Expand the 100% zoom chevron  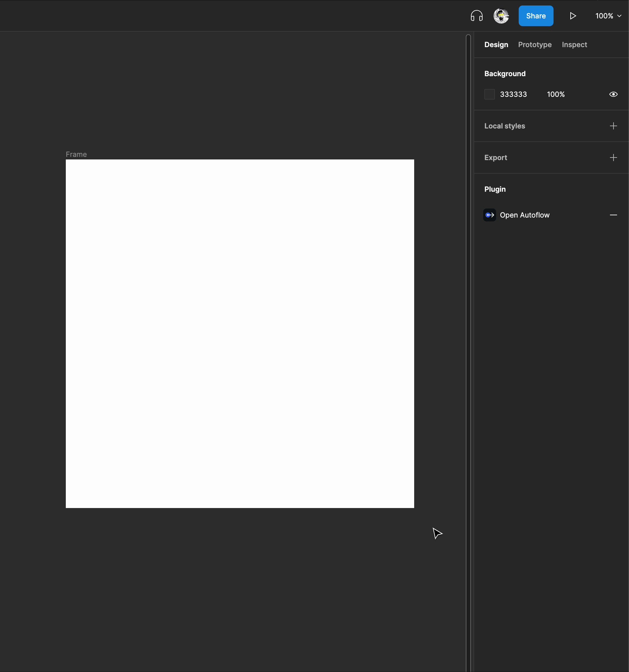[619, 15]
